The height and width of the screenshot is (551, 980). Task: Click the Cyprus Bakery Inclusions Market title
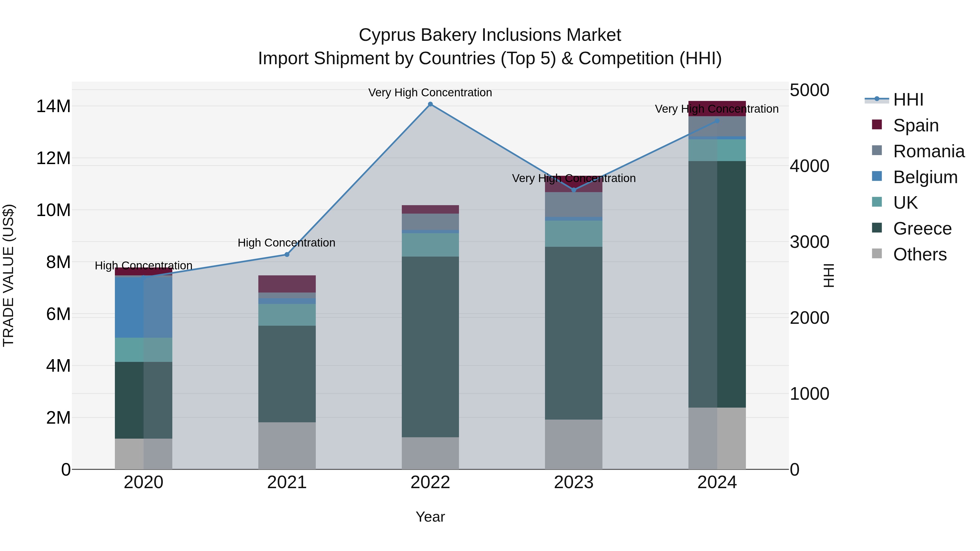click(x=490, y=35)
